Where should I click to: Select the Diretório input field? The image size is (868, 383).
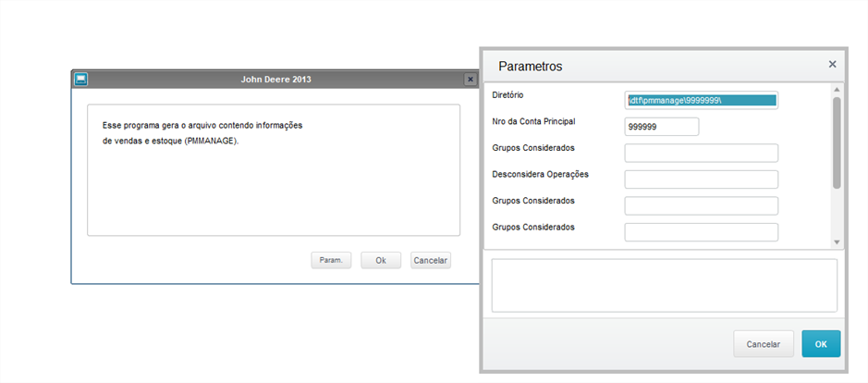[x=702, y=100]
